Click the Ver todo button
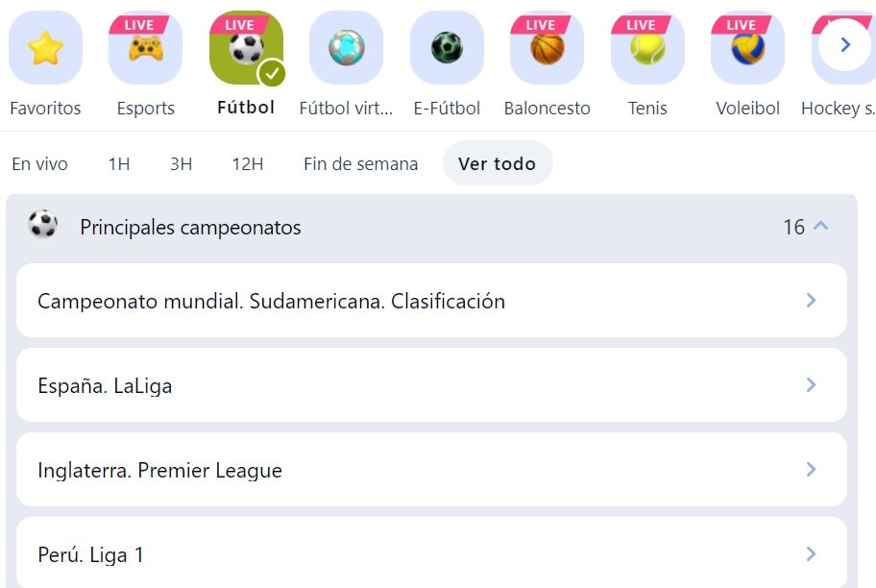 click(498, 163)
